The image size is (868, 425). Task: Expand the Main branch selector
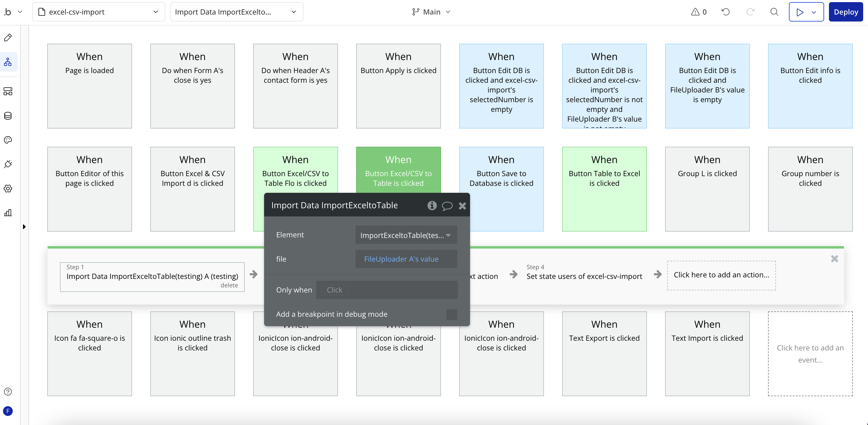point(431,12)
